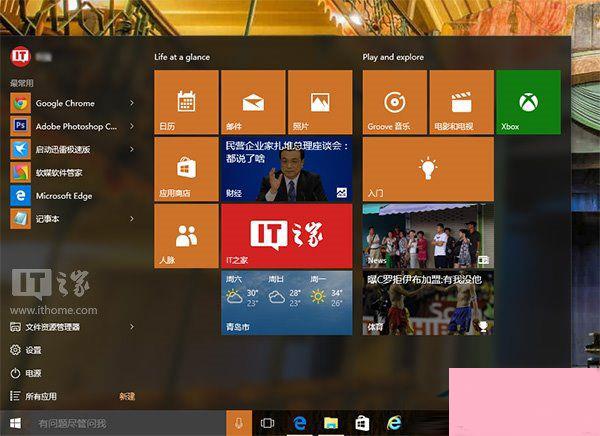The image size is (600, 436).
Task: Open the News photo tile
Action: tap(428, 236)
